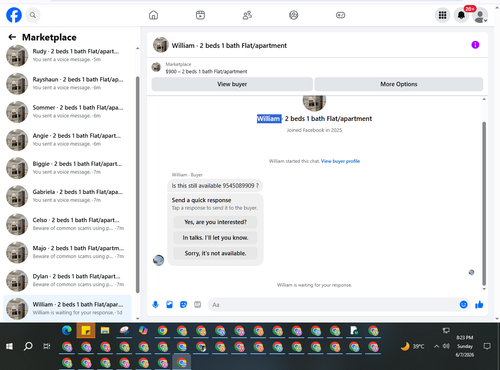Open Majo's apartment conversation
The width and height of the screenshot is (500, 370).
(67, 252)
